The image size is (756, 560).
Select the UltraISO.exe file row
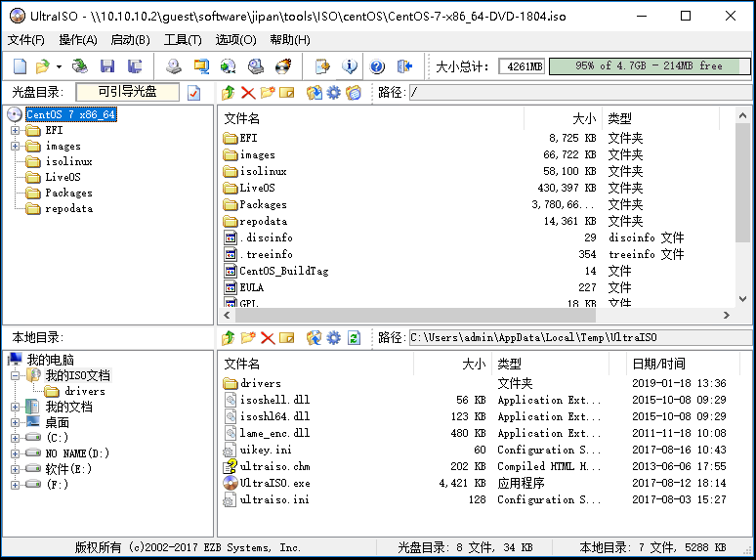[275, 483]
